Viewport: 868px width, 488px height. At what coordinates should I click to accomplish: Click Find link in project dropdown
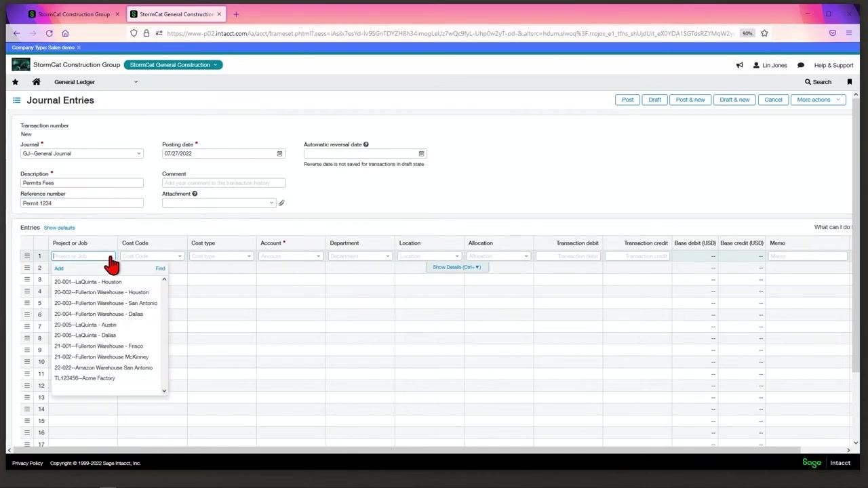coord(160,268)
